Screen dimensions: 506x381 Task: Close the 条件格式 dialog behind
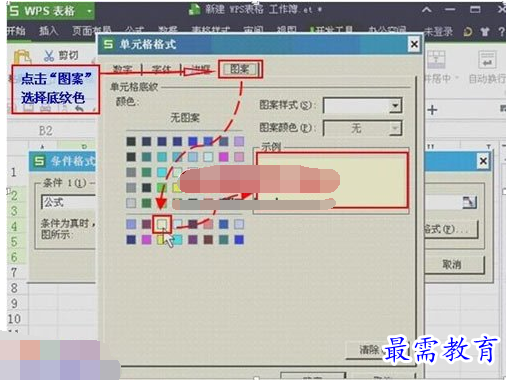click(x=483, y=161)
